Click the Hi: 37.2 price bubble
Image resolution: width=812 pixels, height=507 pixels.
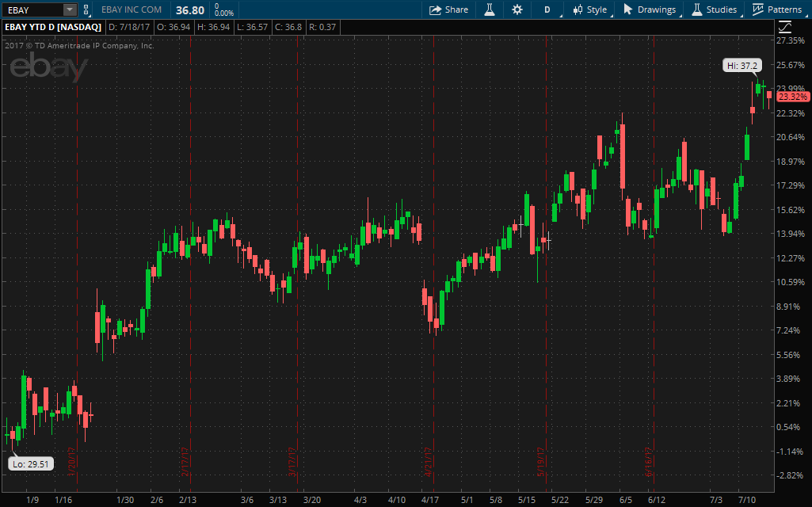[741, 65]
